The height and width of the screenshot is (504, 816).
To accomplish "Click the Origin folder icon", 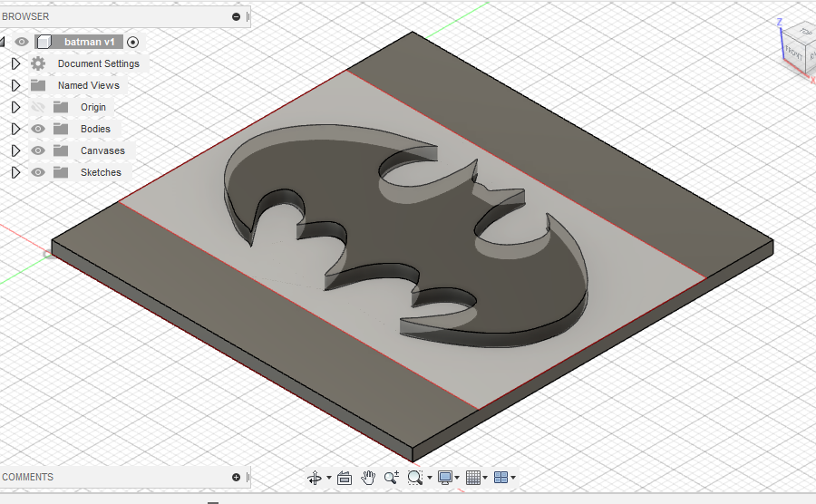I will (61, 107).
